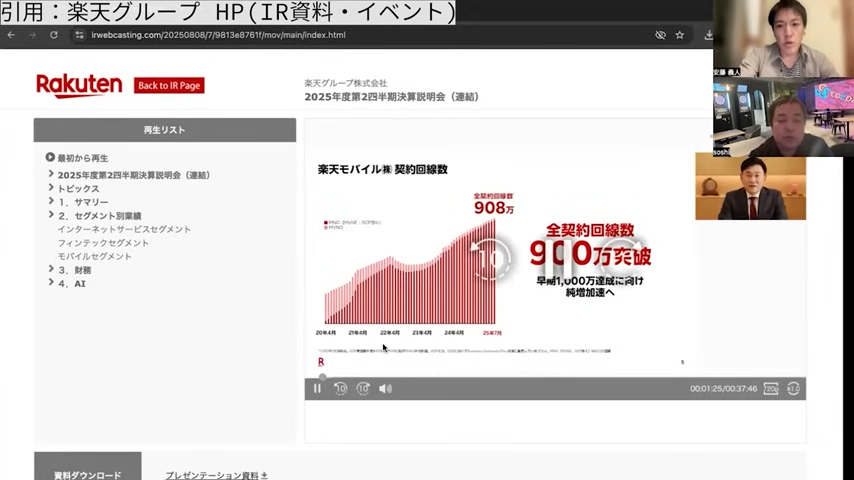Click the irwebcasting.com URL field
854x480 pixels.
218,35
